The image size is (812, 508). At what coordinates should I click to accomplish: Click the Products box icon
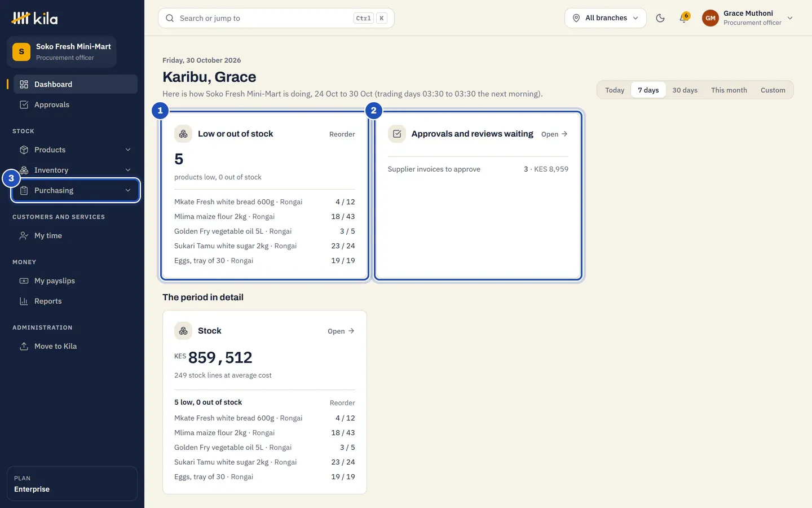(x=24, y=150)
